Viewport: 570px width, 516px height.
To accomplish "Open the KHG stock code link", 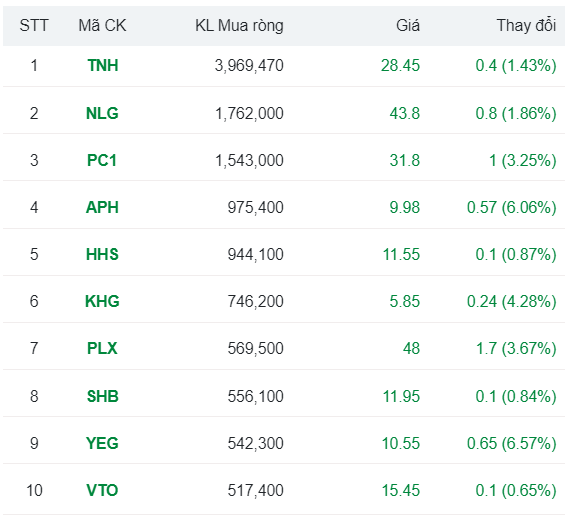I will (102, 301).
